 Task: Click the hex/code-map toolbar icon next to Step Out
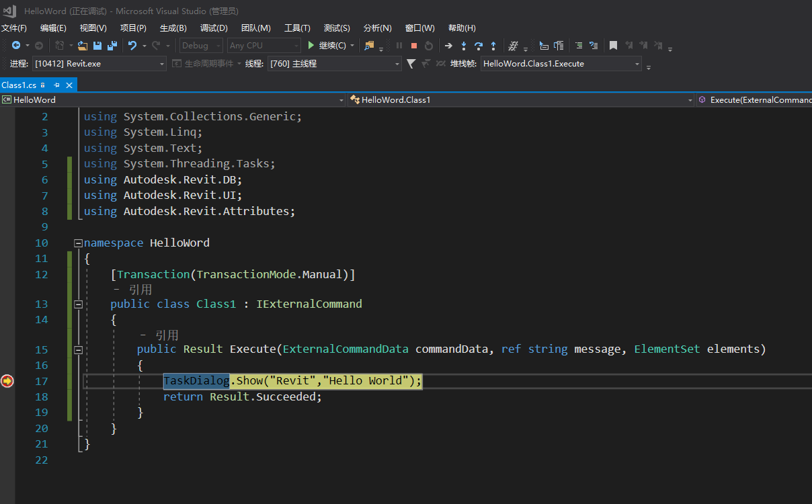click(514, 46)
